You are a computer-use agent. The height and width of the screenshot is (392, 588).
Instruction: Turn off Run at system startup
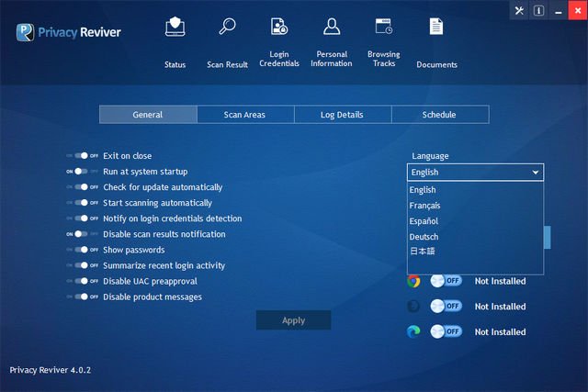click(x=83, y=172)
